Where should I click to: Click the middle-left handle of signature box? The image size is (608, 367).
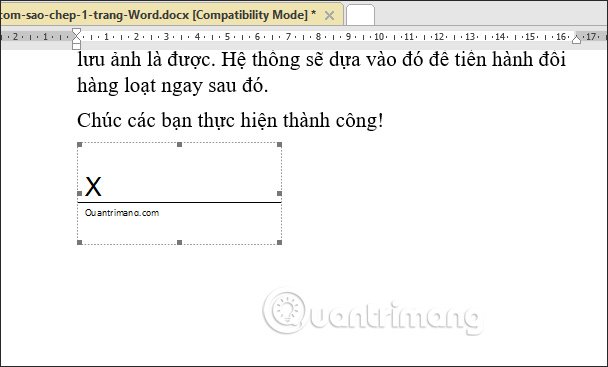[x=79, y=193]
